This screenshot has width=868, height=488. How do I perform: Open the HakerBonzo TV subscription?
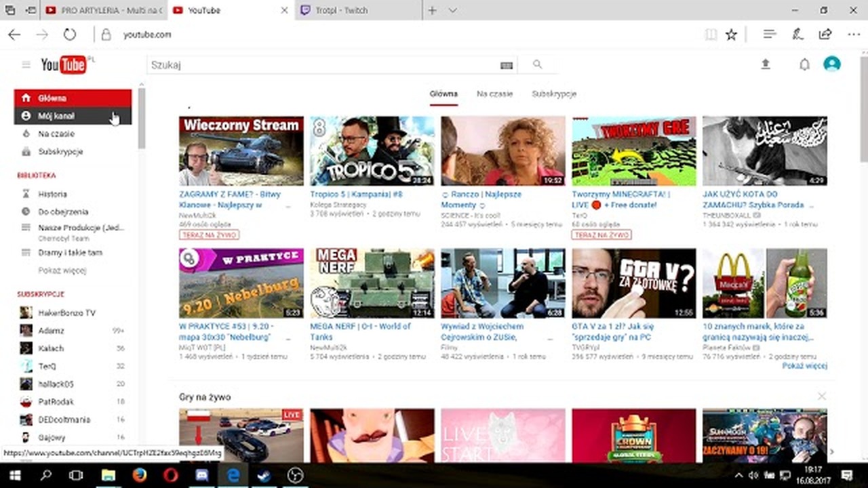click(66, 312)
